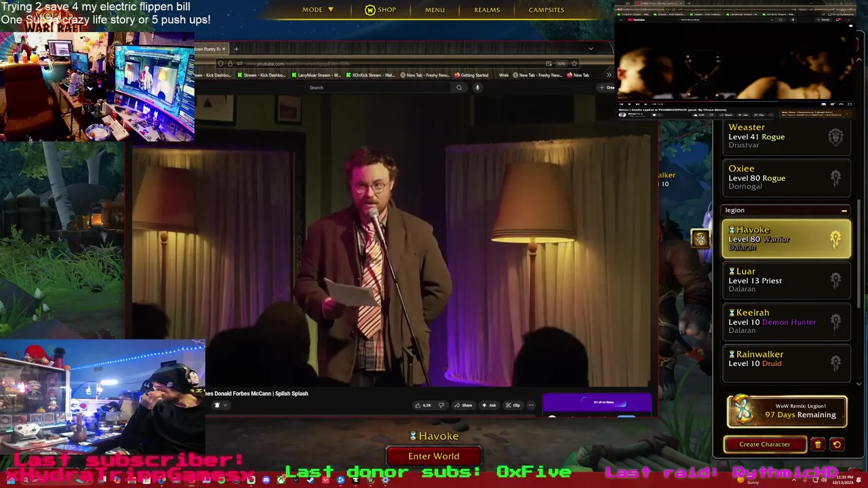The image size is (868, 488).
Task: Click the delete character trash icon
Action: (x=818, y=445)
